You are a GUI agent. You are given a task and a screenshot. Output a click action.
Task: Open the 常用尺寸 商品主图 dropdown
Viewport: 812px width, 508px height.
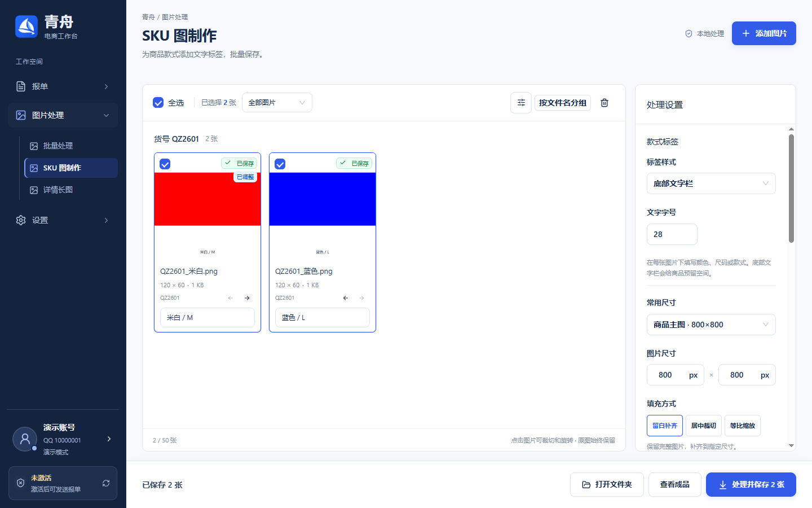711,325
